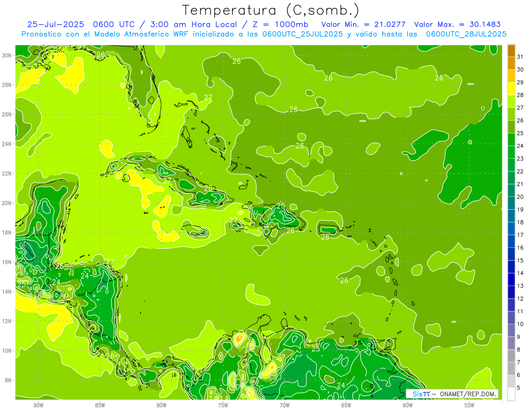Click the '24N' latitude axis label

click(x=7, y=144)
